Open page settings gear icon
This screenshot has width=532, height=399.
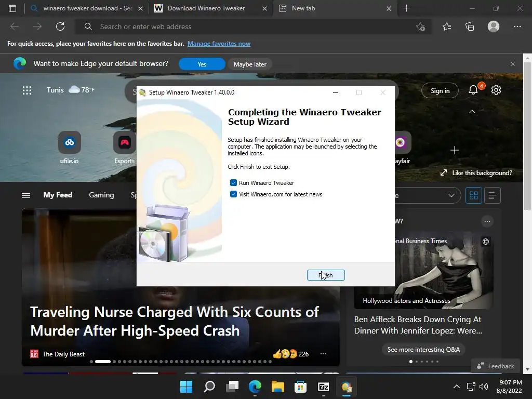point(496,90)
